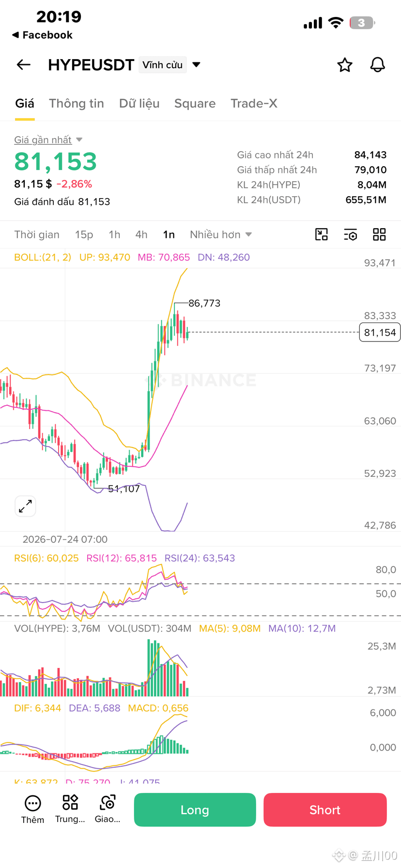Open the Vĩnh cửu contract type dropdown

click(170, 64)
